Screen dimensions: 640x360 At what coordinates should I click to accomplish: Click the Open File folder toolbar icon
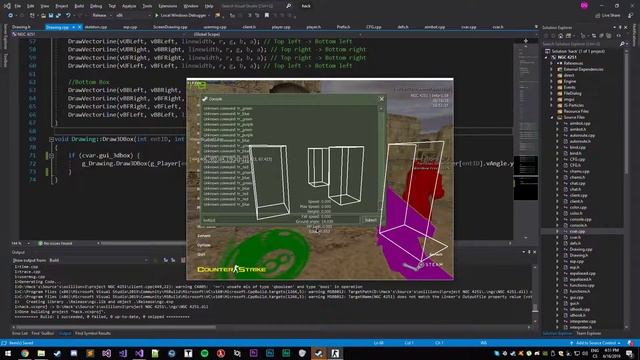pyautogui.click(x=43, y=16)
